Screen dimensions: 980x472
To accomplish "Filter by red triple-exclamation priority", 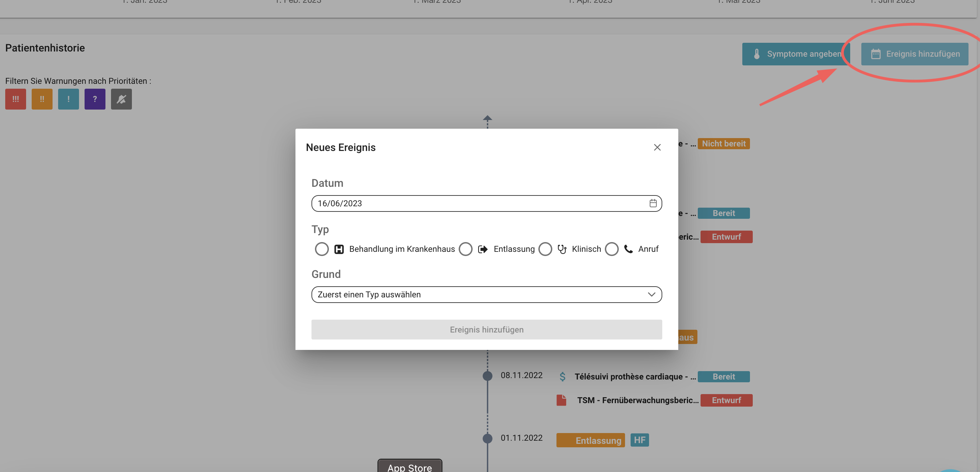I will tap(16, 99).
